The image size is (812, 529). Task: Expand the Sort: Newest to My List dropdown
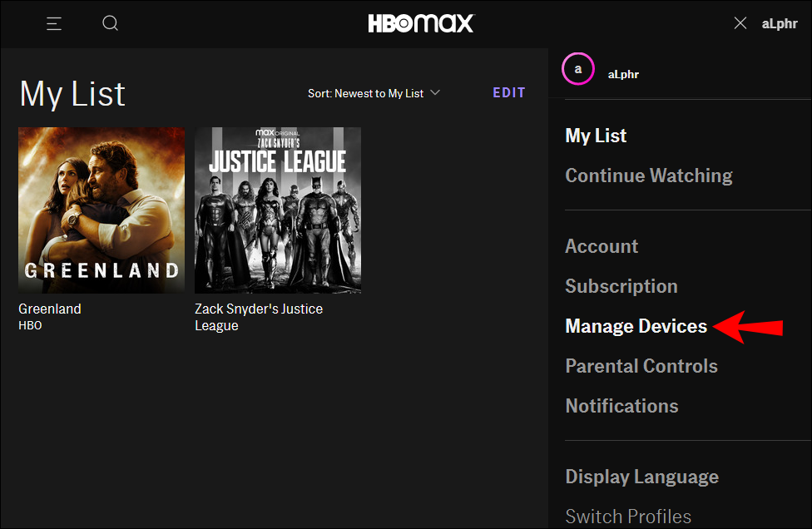(x=374, y=93)
